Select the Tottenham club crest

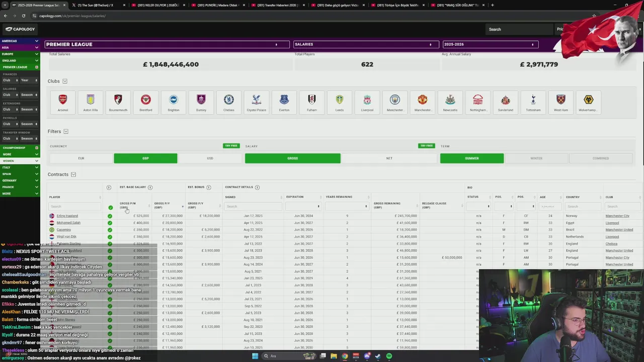coord(533,100)
